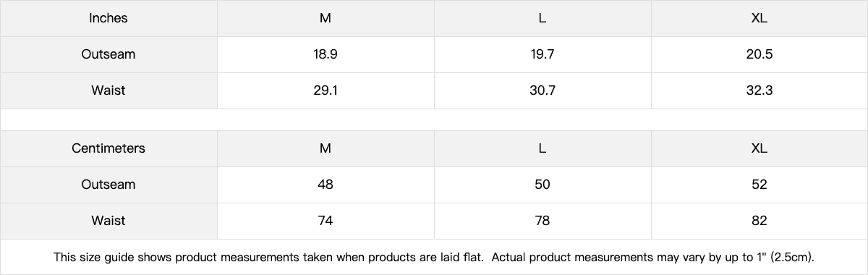Click the 50 outseam centimeter value

542,185
